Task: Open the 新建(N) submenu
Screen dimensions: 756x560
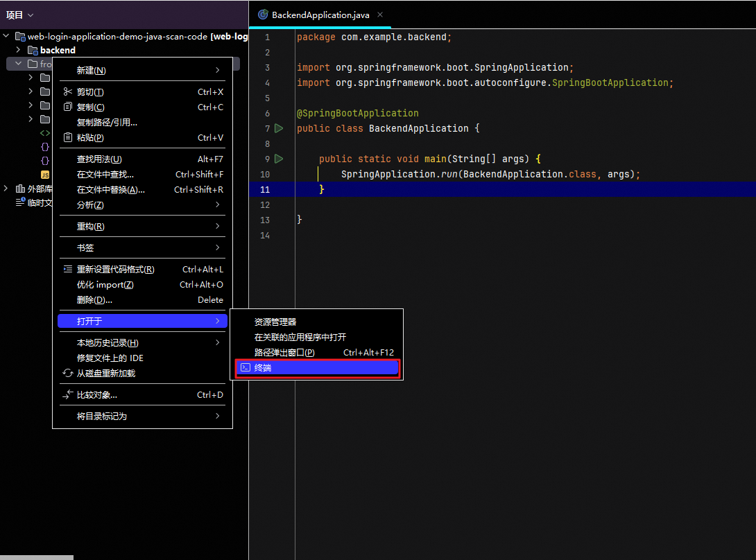Action: 142,71
